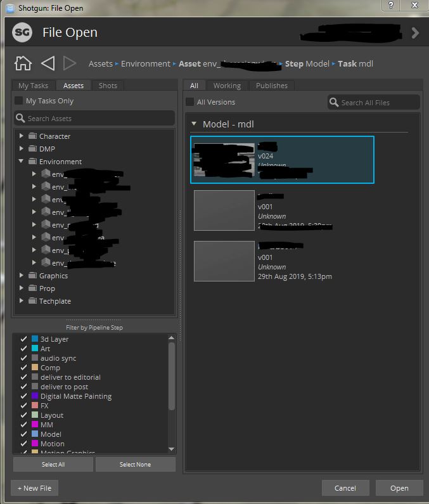This screenshot has width=429, height=504.
Task: Click the Art step cyan color swatch
Action: 35,348
